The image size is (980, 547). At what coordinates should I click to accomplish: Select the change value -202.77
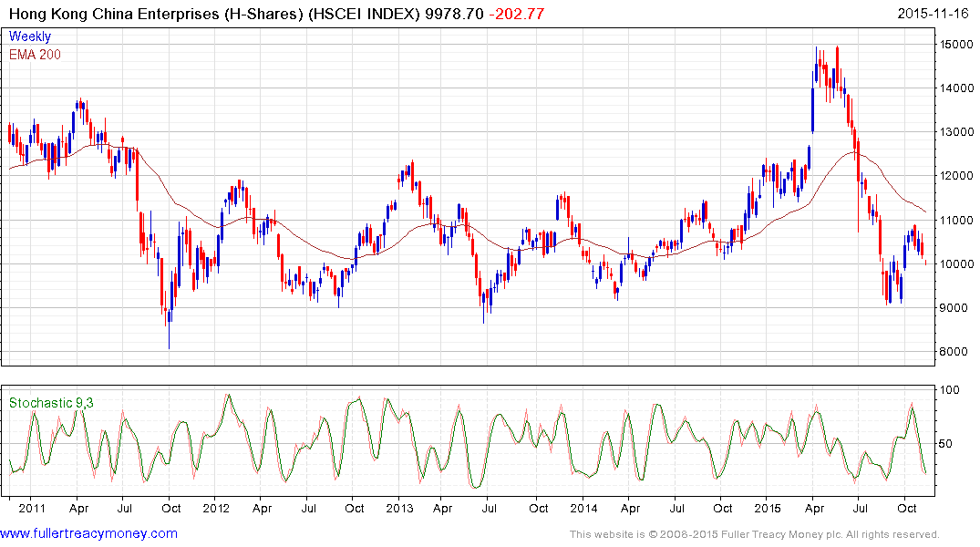tap(516, 14)
